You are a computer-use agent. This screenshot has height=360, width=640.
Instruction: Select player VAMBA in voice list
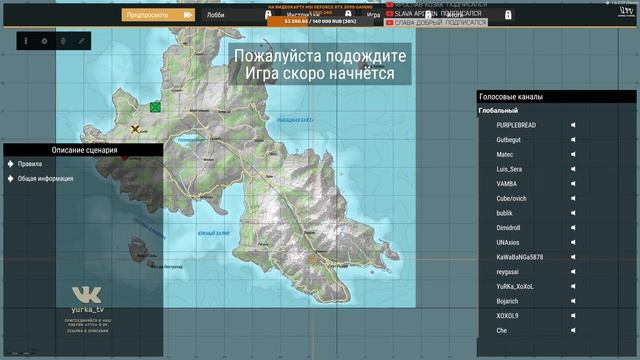(x=507, y=184)
